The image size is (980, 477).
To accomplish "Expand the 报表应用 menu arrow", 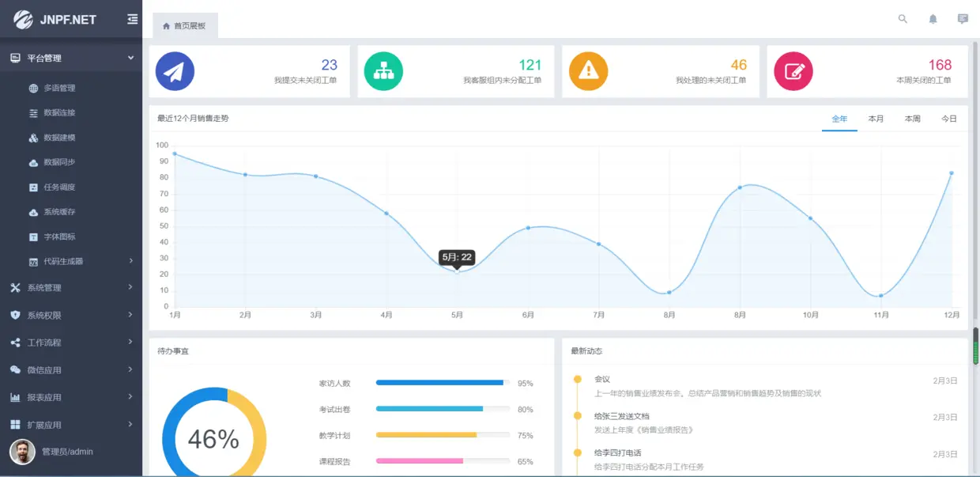I will [130, 397].
